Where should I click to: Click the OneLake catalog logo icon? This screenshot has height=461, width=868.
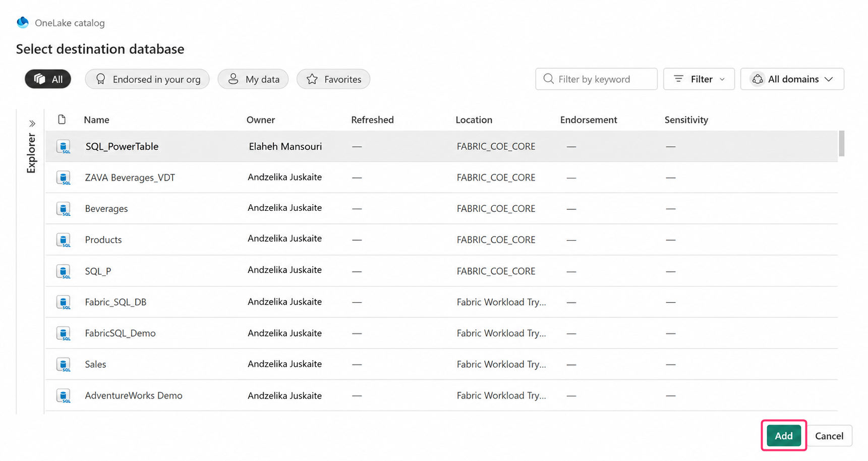(x=23, y=22)
